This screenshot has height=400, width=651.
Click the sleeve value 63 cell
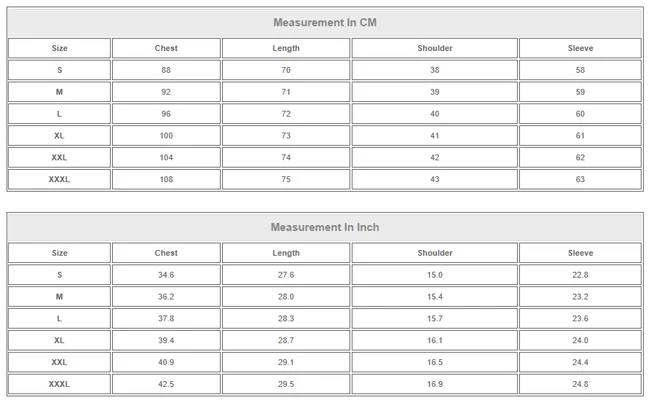[x=580, y=180]
